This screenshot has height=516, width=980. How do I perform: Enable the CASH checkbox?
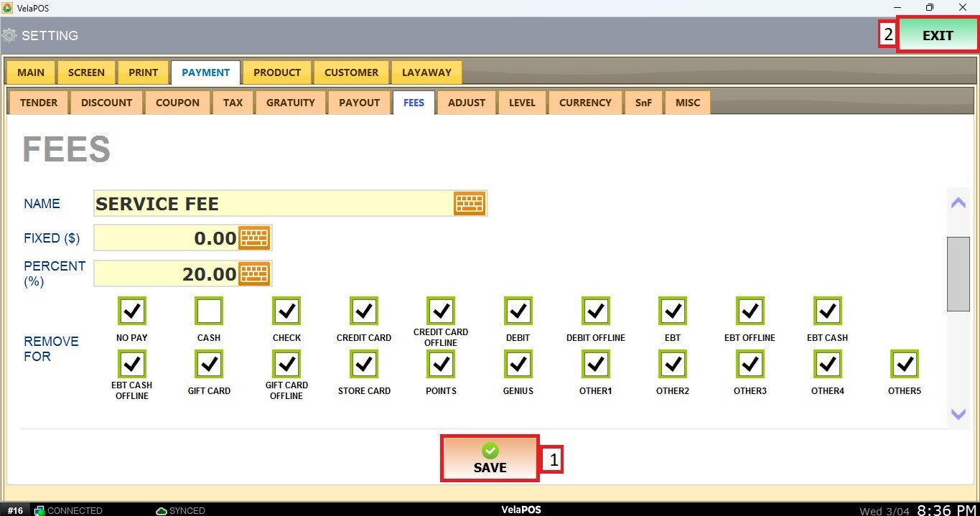click(209, 311)
